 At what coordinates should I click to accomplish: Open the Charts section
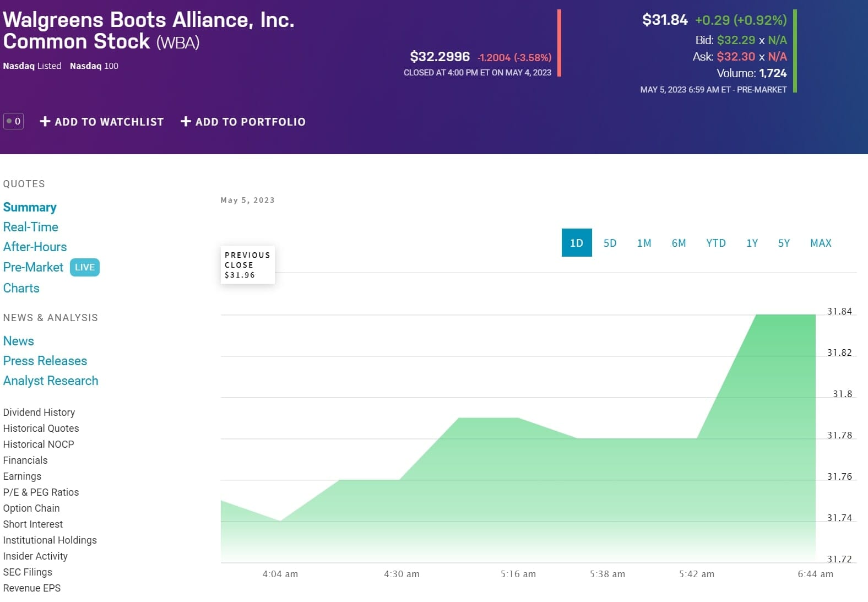pyautogui.click(x=21, y=288)
